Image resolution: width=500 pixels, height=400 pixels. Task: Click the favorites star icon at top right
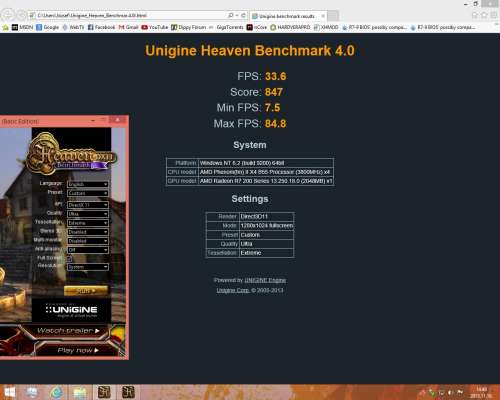(484, 15)
